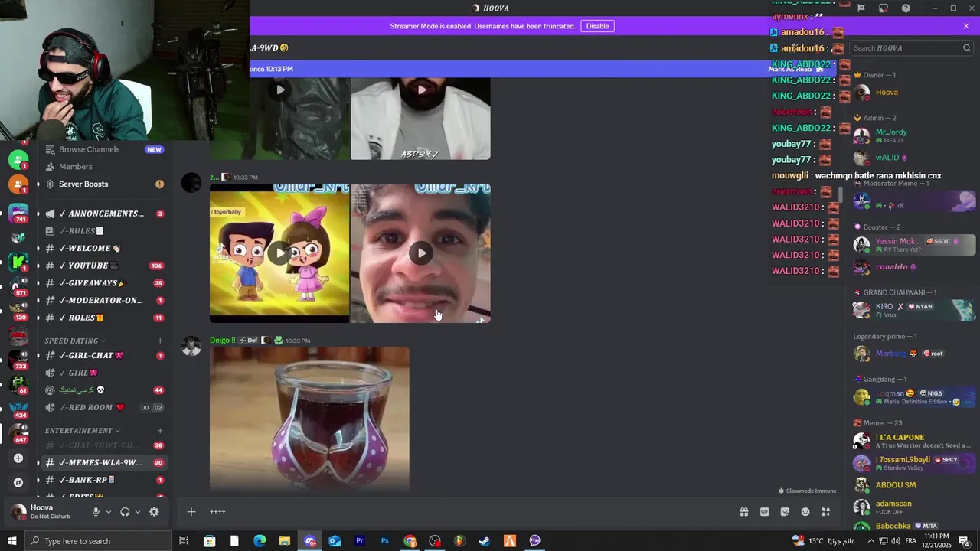
Task: Add a server with the plus icon
Action: tap(18, 458)
